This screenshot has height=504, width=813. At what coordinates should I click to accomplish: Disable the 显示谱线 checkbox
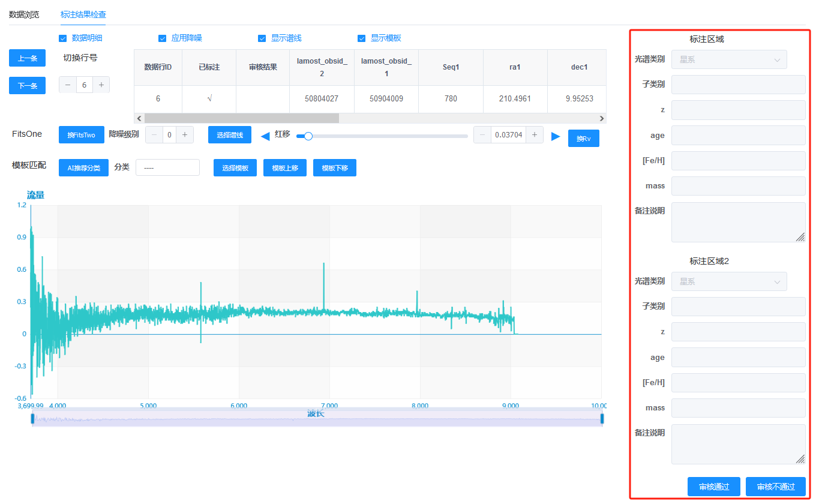point(262,38)
